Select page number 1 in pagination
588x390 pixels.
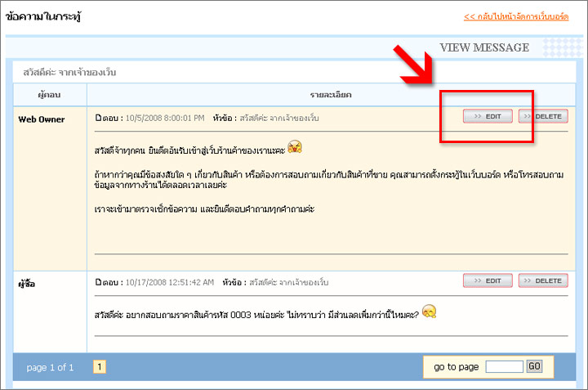100,367
